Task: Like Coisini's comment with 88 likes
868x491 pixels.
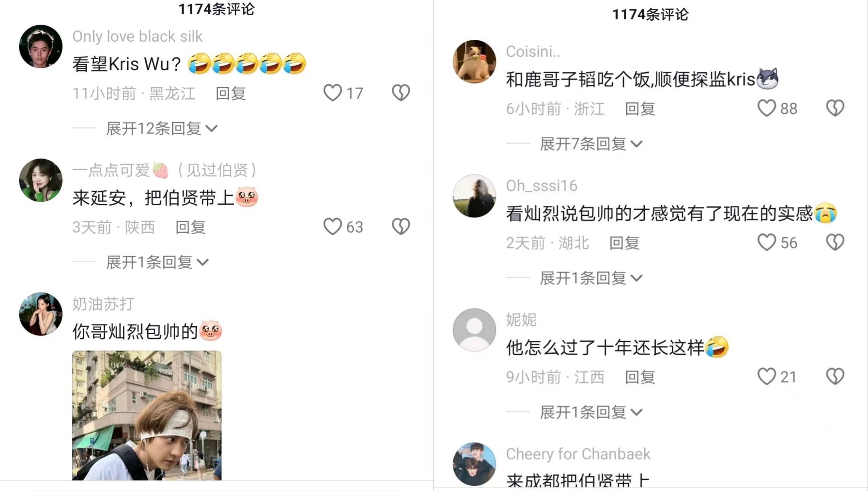Action: 766,108
